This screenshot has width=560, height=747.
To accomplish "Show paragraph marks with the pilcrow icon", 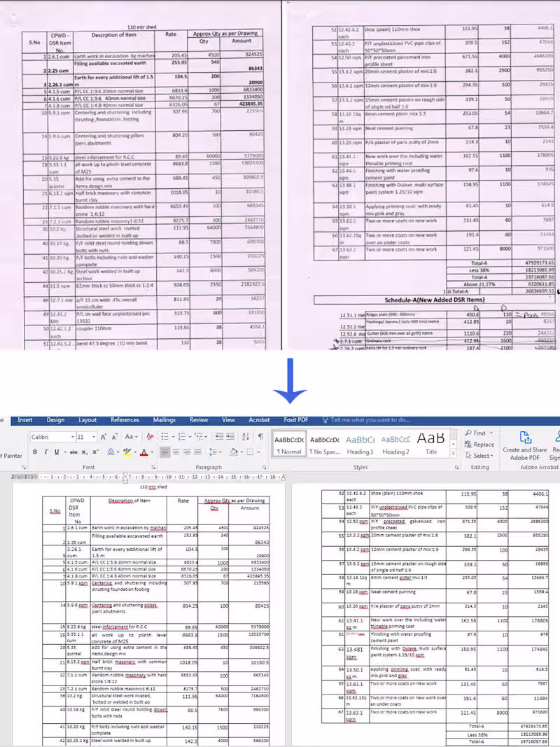I will [x=259, y=436].
